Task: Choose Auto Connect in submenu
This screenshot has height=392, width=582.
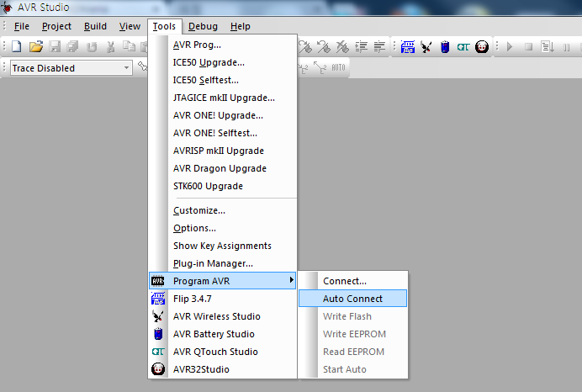Action: [353, 299]
